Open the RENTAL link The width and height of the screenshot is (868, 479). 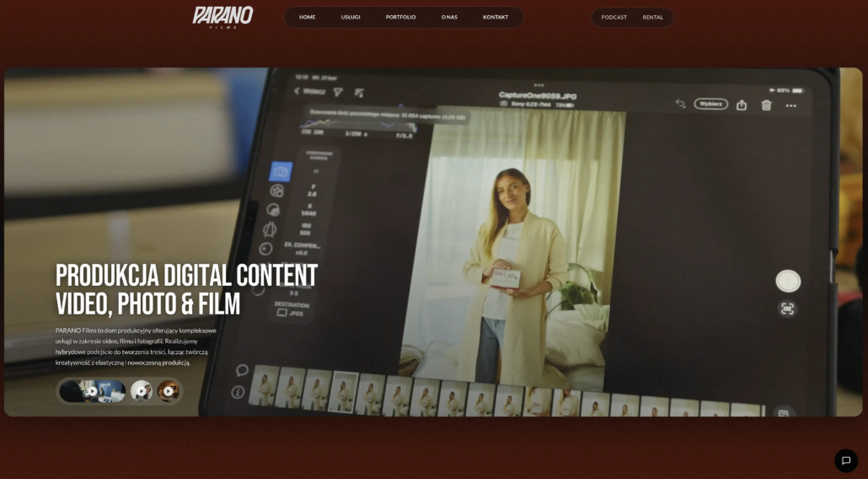point(652,17)
